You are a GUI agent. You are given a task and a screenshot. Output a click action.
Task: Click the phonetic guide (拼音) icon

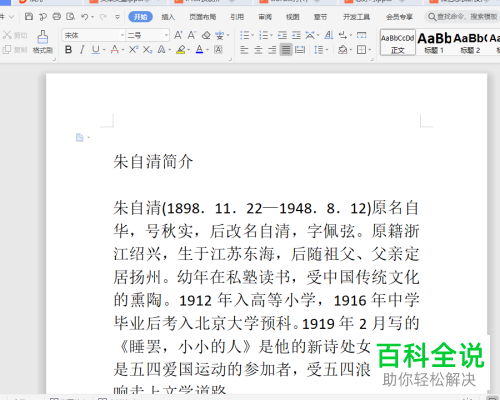click(220, 35)
